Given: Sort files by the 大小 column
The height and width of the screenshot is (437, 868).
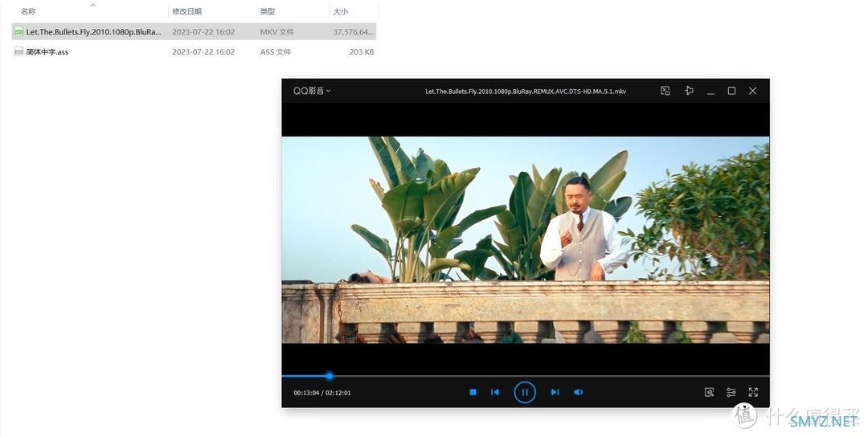Looking at the screenshot, I should point(341,11).
